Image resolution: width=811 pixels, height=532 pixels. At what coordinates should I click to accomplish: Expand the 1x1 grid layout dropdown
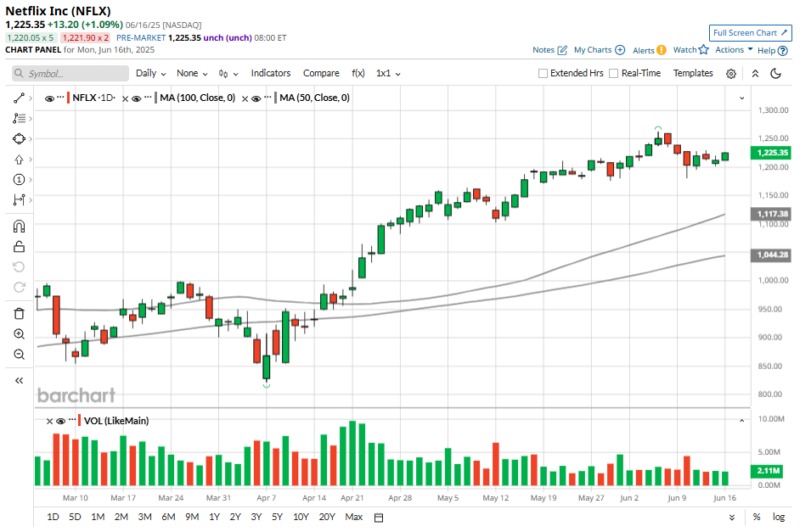pyautogui.click(x=388, y=74)
